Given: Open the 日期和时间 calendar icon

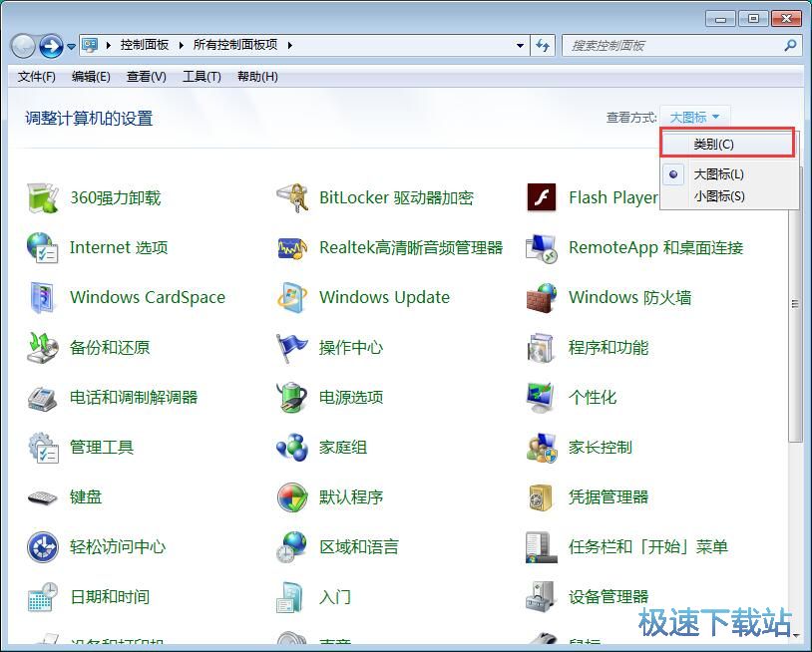Looking at the screenshot, I should click(x=43, y=597).
